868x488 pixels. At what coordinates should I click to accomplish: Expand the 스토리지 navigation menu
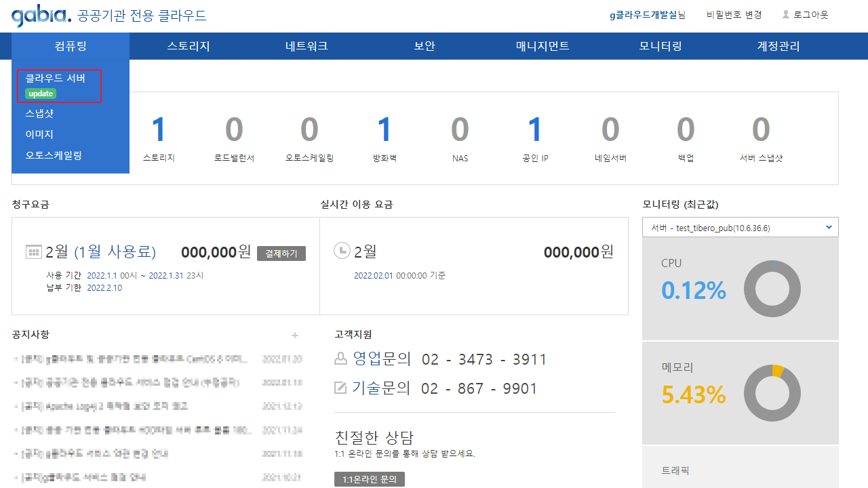point(189,46)
